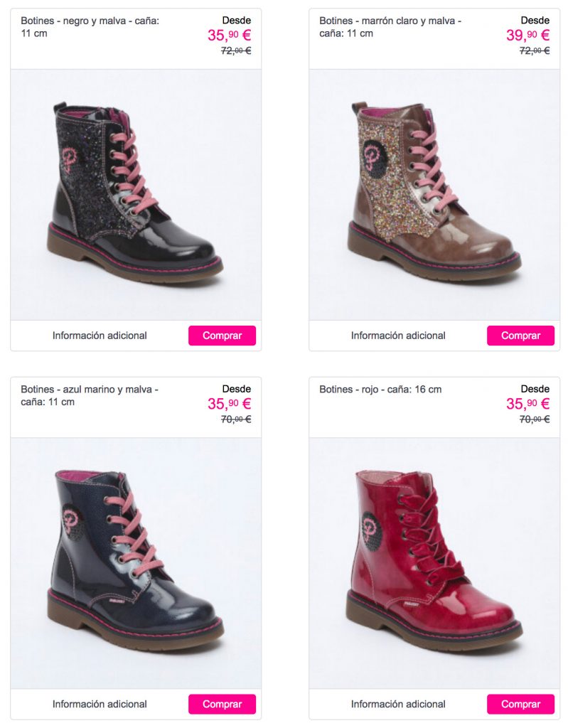This screenshot has width=568, height=728.
Task: Select title 'Botines - rojo - caña: 16 cm'
Action: coord(380,390)
